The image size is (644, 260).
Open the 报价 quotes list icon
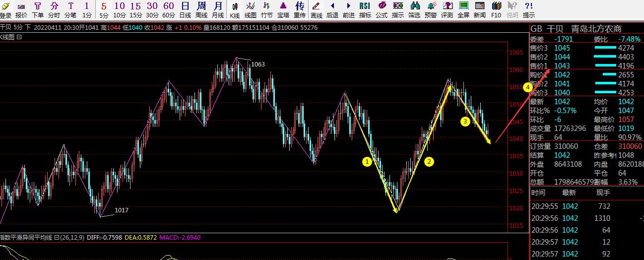21,9
